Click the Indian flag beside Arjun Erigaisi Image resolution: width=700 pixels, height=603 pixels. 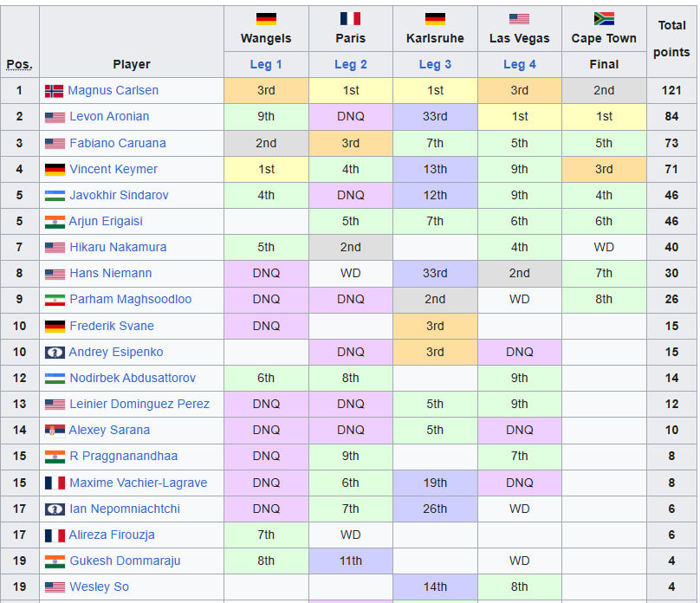55,222
